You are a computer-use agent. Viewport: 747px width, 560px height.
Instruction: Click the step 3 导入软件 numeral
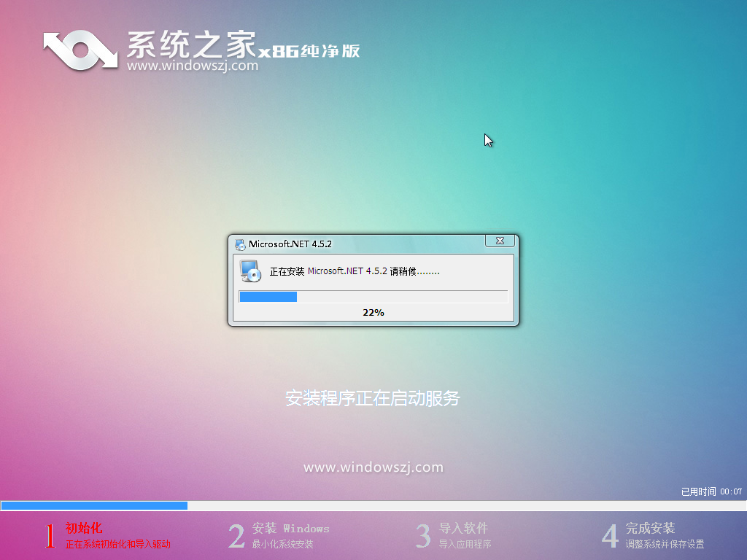[423, 534]
